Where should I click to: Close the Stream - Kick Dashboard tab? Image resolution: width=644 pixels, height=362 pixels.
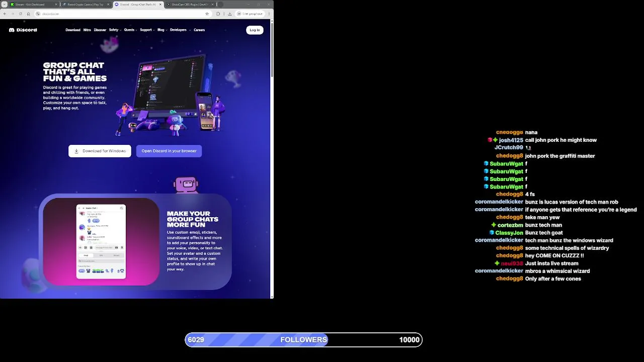pos(56,5)
